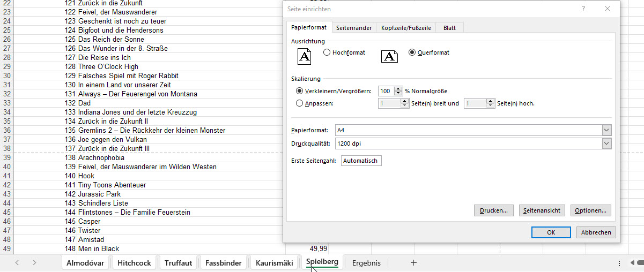This screenshot has width=644, height=272.
Task: Click the three-dot options icon in the sheet bar
Action: click(619, 263)
